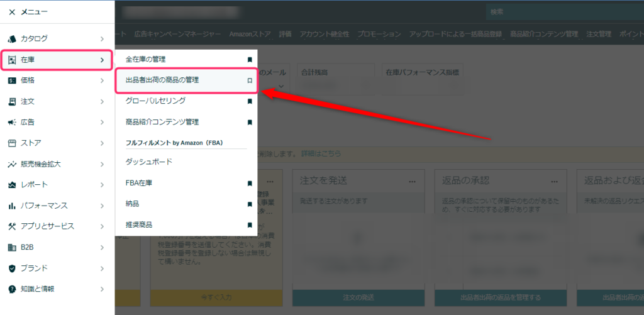Toggle bookmark for 出品者出荷の商品の管理

point(249,81)
